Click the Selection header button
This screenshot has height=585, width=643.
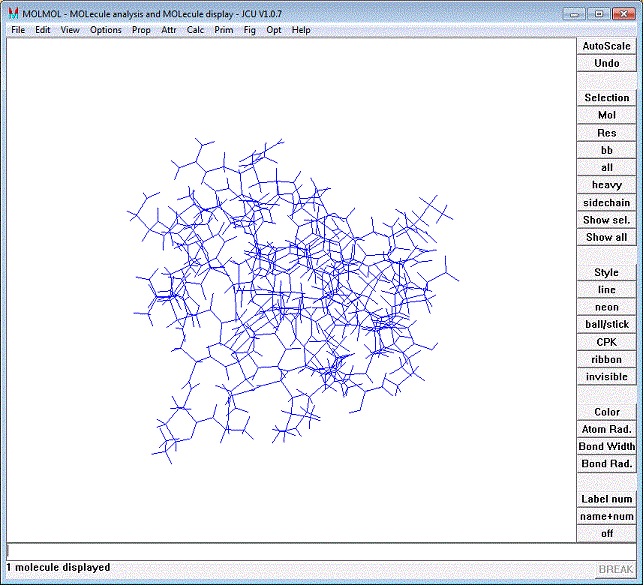(607, 98)
